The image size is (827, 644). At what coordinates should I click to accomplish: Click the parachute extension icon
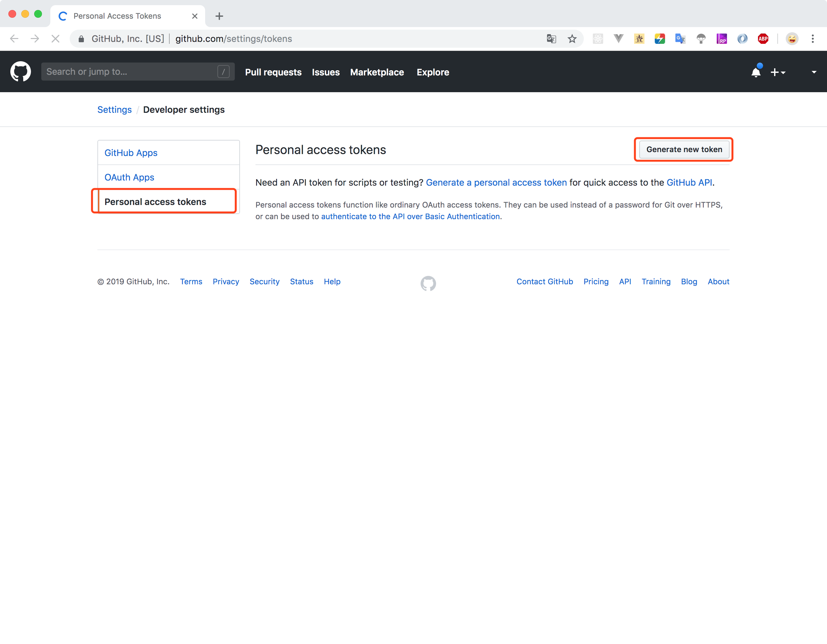701,39
